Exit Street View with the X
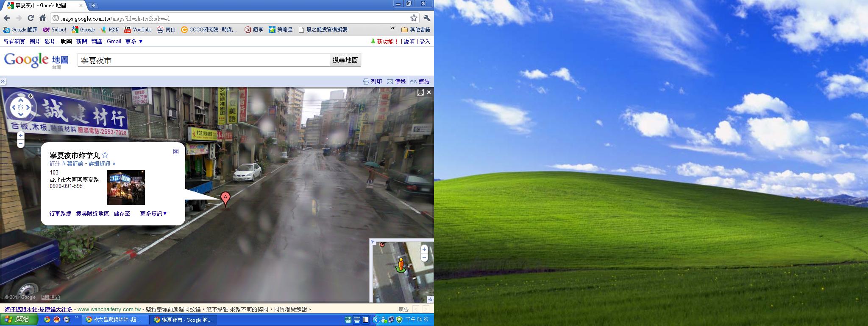Image resolution: width=868 pixels, height=326 pixels. click(429, 92)
